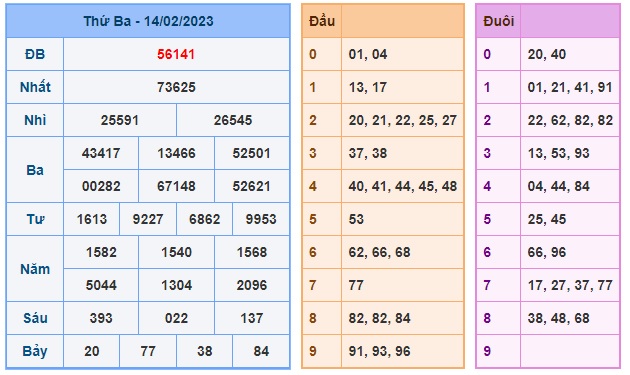
Task: Select Tư prize number 6862
Action: coord(205,219)
